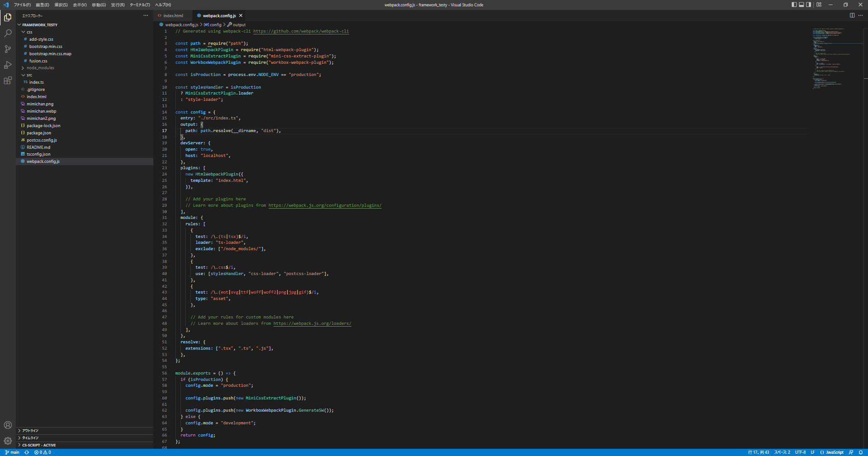868x456 pixels.
Task: Open the Accounts menu icon
Action: pyautogui.click(x=8, y=425)
